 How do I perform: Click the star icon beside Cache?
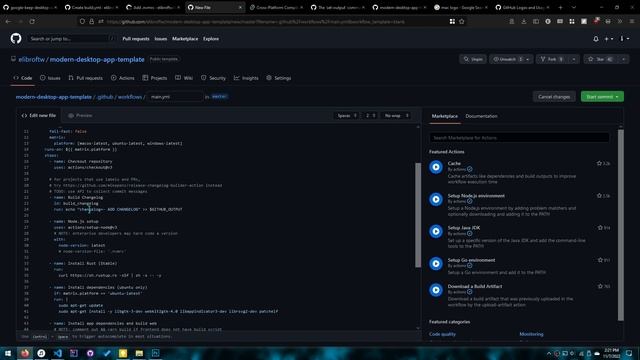pos(599,163)
